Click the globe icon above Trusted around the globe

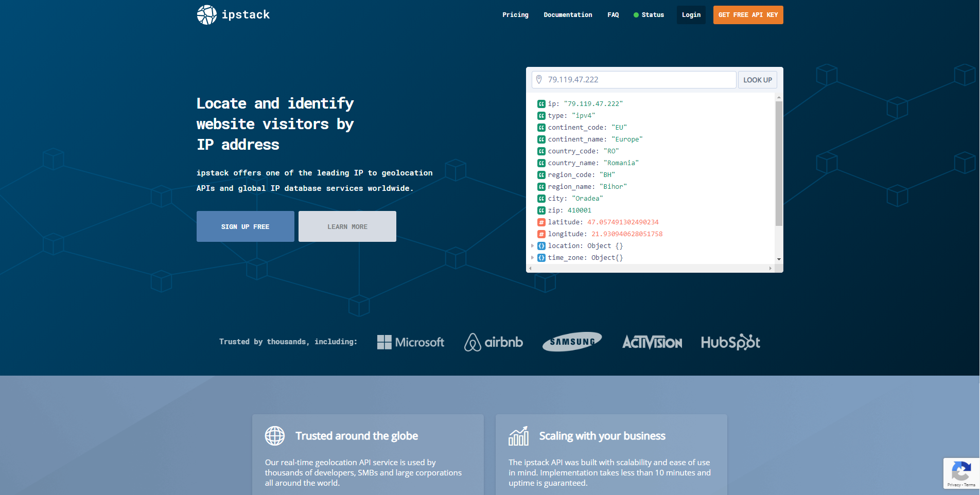coord(275,435)
